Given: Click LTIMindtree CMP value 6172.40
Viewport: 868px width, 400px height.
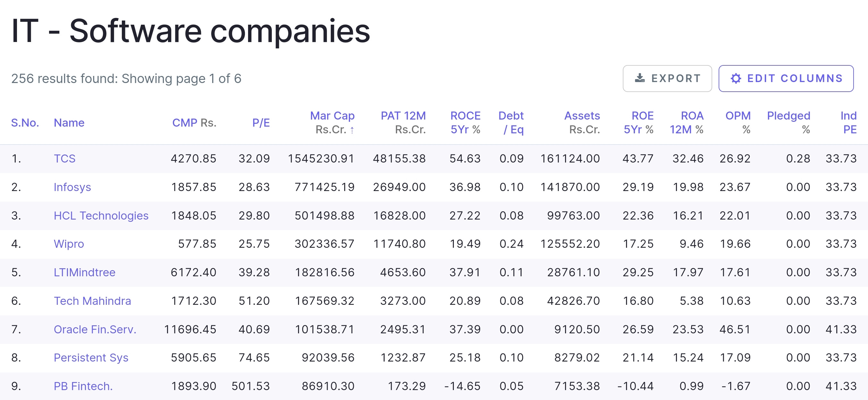Looking at the screenshot, I should (193, 272).
